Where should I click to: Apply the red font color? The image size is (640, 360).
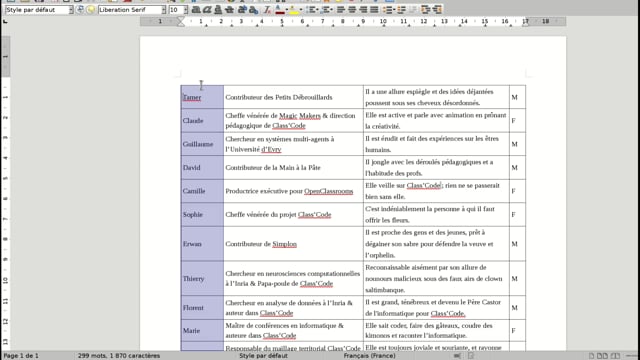[280, 9]
